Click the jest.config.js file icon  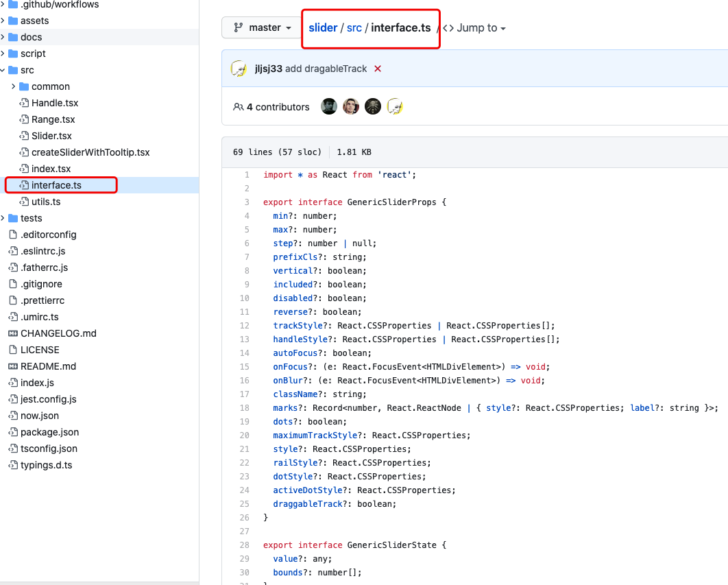[13, 399]
